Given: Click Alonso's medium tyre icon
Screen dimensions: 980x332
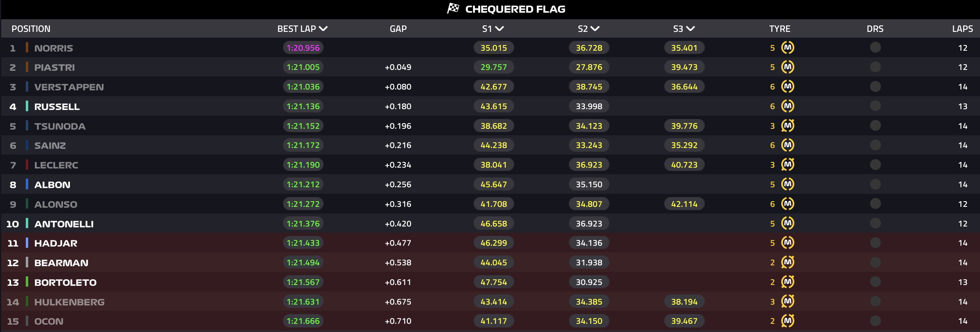Looking at the screenshot, I should point(787,204).
